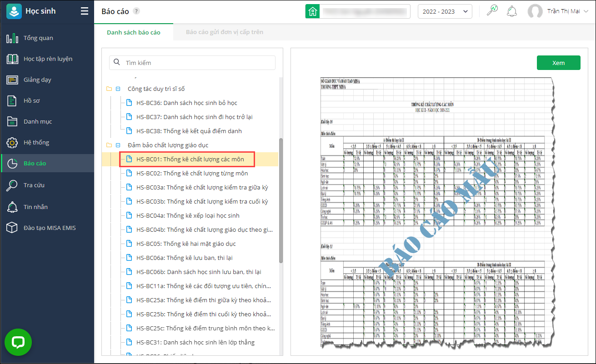Viewport: 596px width, 364px height.
Task: Collapse the Công tác duy trì sĩ số group
Action: (x=118, y=89)
